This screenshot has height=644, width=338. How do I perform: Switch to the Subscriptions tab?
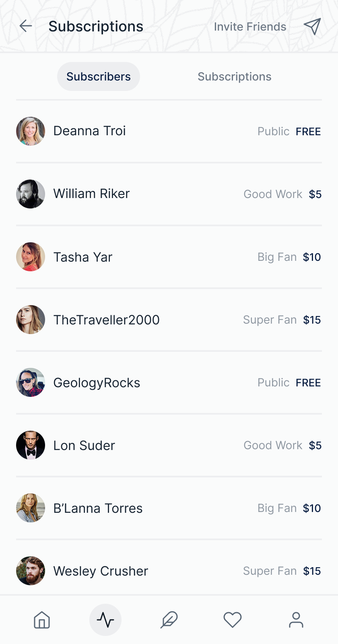click(x=234, y=76)
